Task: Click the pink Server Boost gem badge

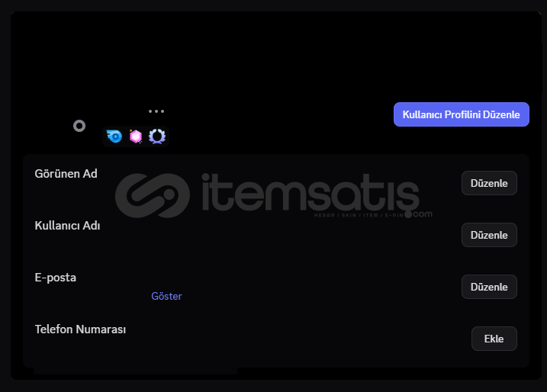Action: [x=136, y=137]
